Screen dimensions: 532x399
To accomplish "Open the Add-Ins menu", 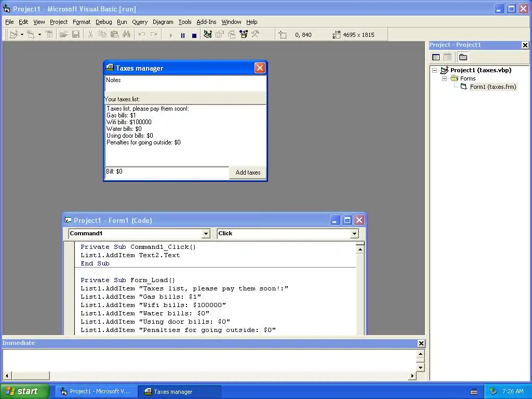I will [x=206, y=22].
